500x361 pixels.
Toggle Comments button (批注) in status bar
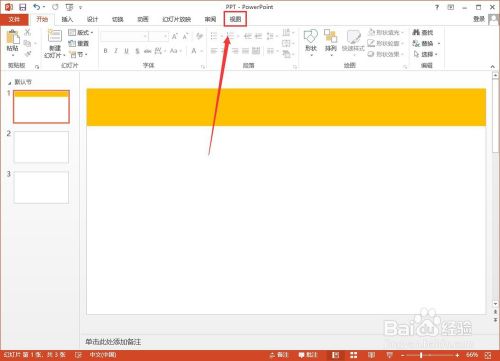point(308,355)
